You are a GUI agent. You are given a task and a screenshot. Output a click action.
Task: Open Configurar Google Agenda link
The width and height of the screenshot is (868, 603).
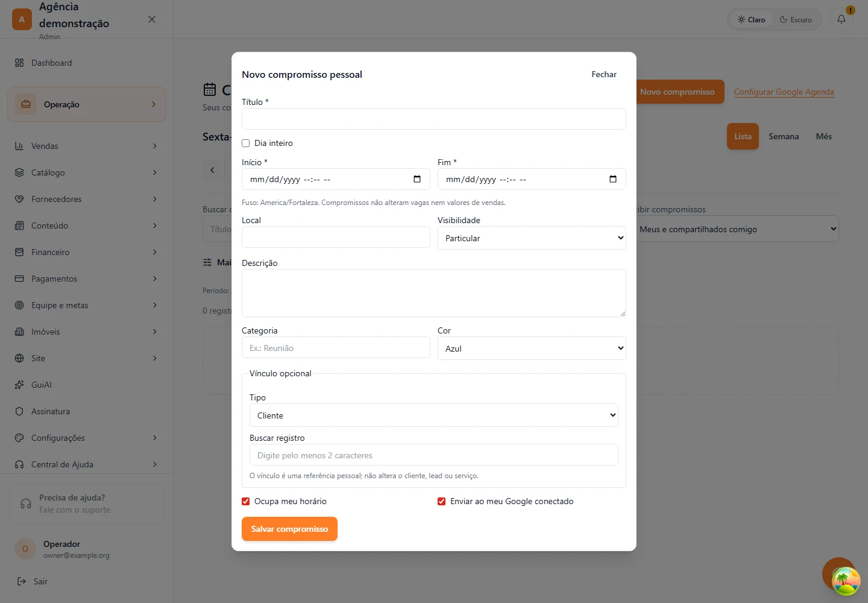(784, 92)
